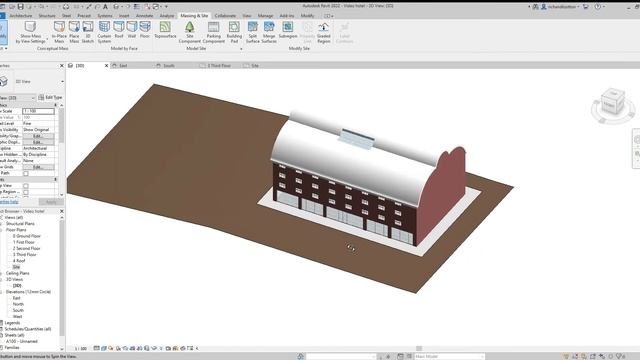Close the Project Browser panel

point(62,211)
